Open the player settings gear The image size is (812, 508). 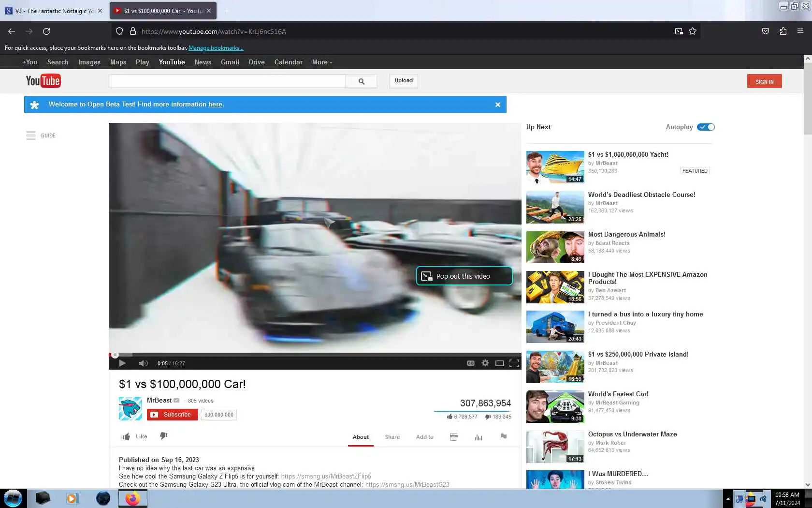coord(485,363)
